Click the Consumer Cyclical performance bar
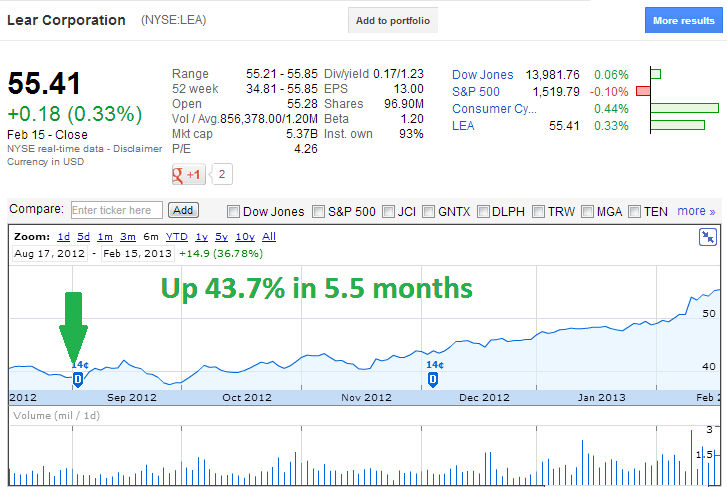 [x=684, y=108]
